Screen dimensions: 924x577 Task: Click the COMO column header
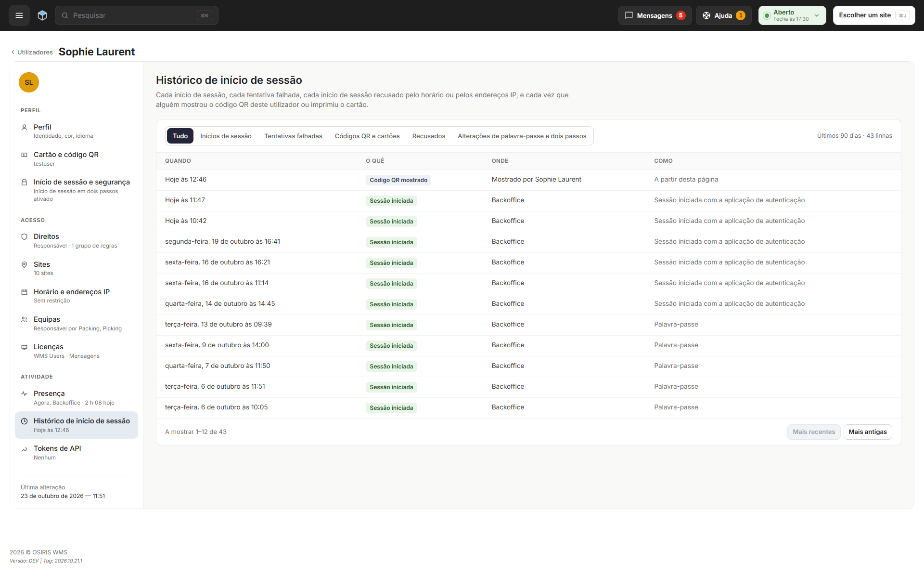coord(663,161)
